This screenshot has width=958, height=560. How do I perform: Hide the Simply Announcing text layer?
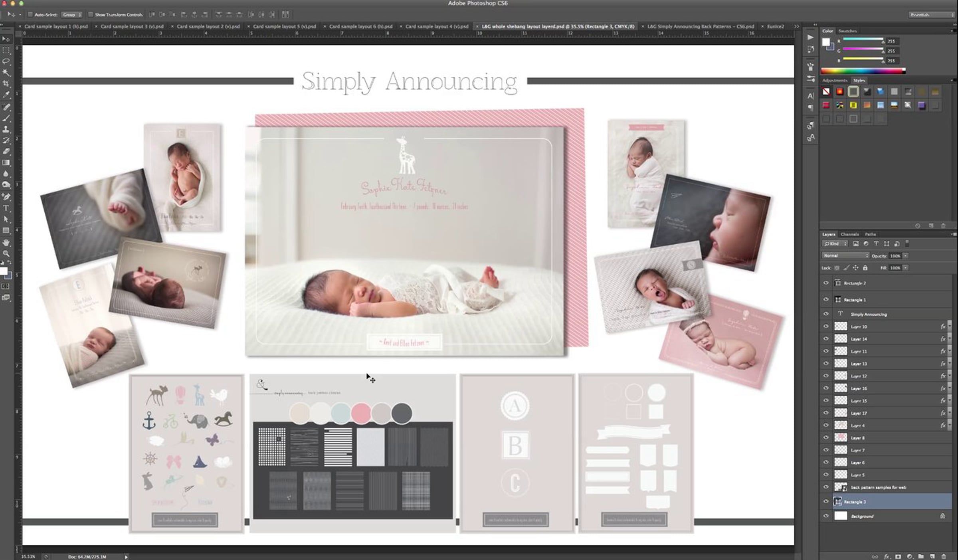pyautogui.click(x=826, y=314)
